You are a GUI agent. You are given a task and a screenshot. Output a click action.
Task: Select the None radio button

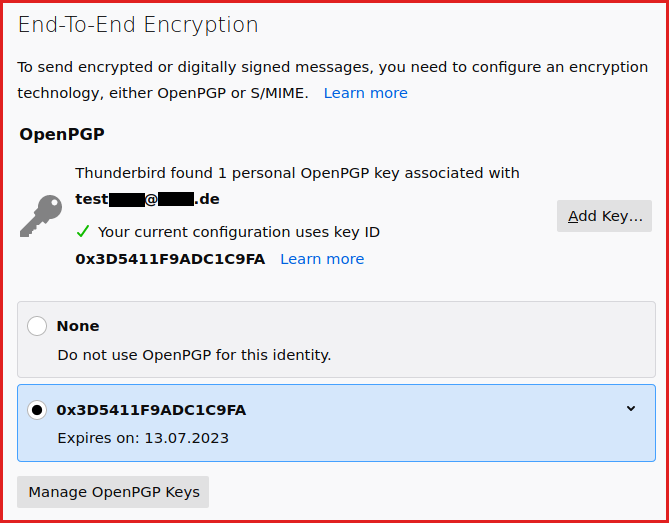(37, 326)
